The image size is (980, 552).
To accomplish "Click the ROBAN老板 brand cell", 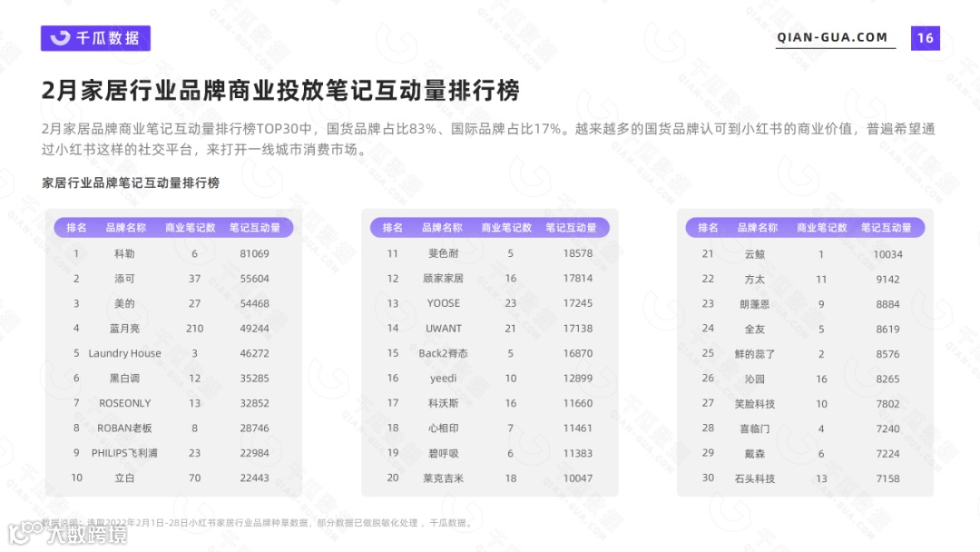I will [124, 429].
